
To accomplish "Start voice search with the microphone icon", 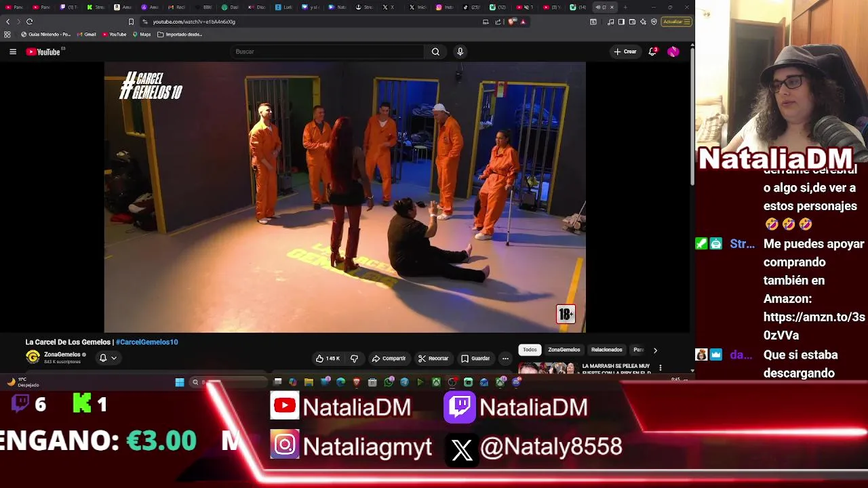I will click(x=460, y=52).
